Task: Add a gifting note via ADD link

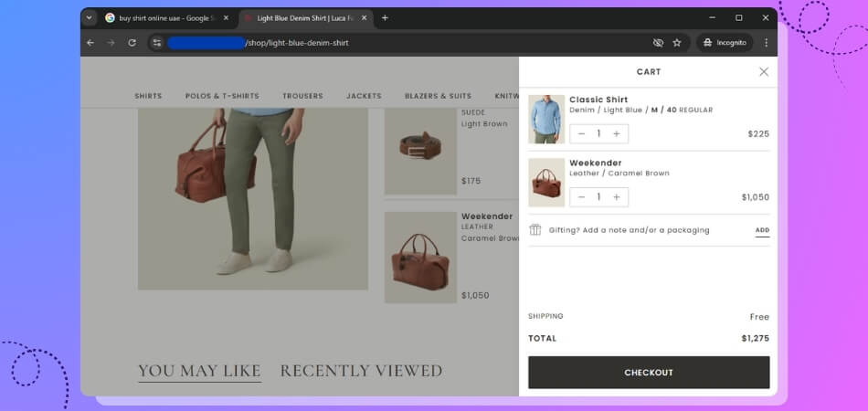Action: click(x=762, y=230)
